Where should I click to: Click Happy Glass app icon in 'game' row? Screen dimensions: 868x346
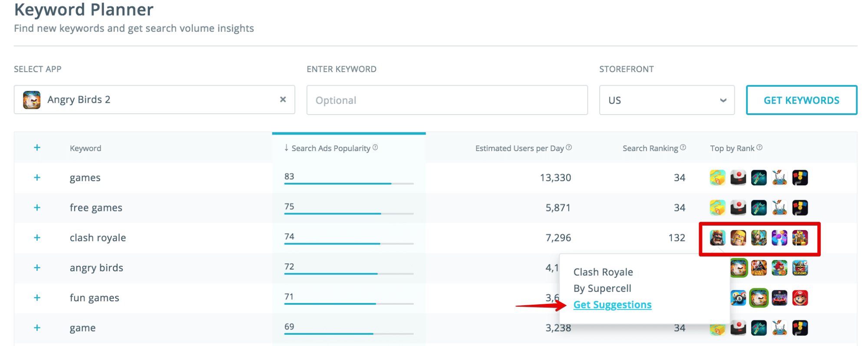tap(779, 328)
